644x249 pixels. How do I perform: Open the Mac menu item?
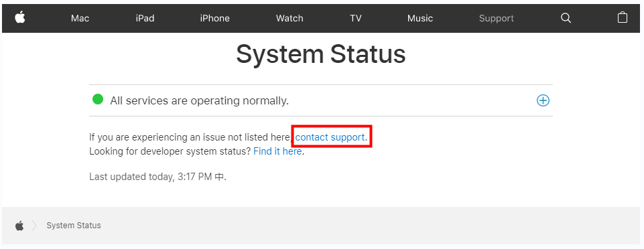pos(80,19)
